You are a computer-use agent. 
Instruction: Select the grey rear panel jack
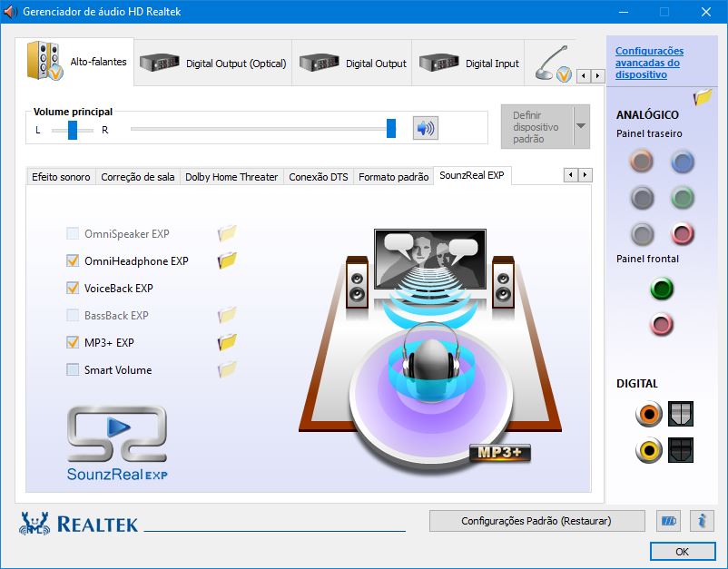[642, 234]
